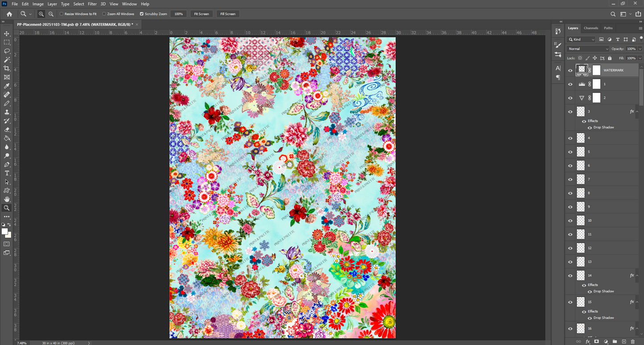Image resolution: width=644 pixels, height=345 pixels.
Task: Toggle Effects visibility under layer 14
Action: coord(584,285)
